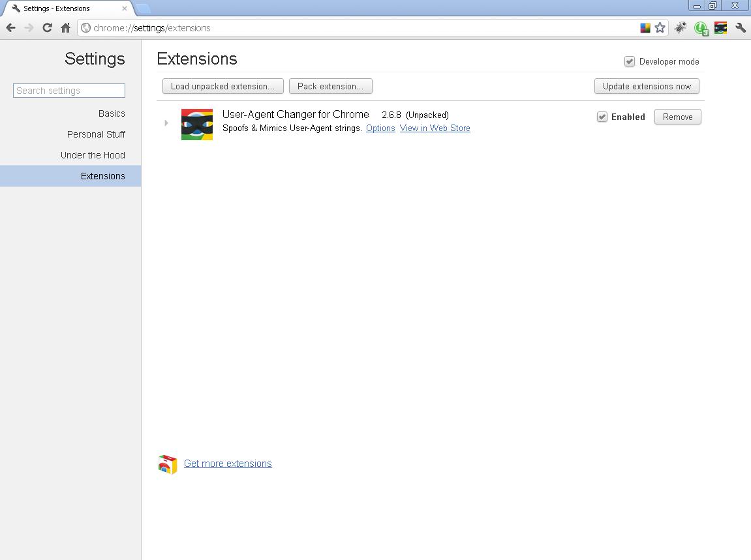Image resolution: width=751 pixels, height=560 pixels.
Task: Click the browser forward arrow
Action: pyautogui.click(x=29, y=28)
